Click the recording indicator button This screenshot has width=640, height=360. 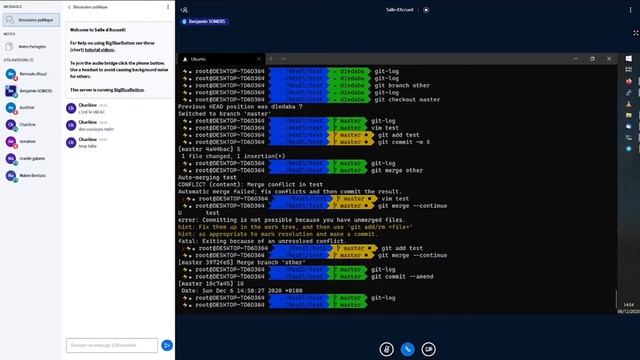click(426, 10)
